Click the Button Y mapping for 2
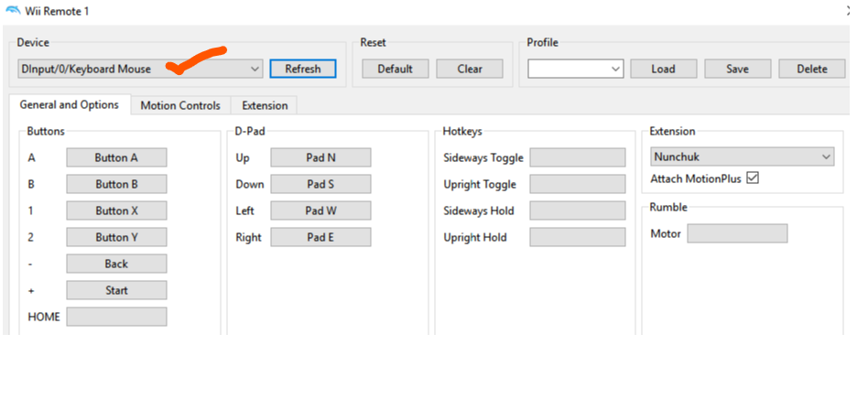 pos(116,237)
